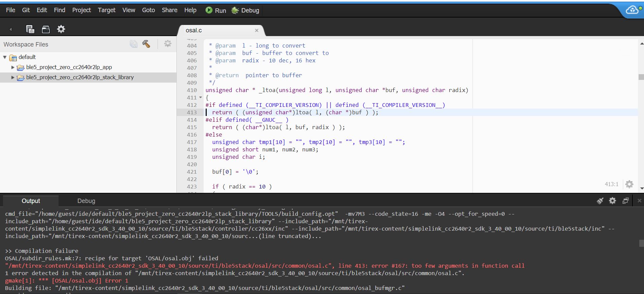Click the Debug bug icon
644x294 pixels.
pyautogui.click(x=235, y=10)
